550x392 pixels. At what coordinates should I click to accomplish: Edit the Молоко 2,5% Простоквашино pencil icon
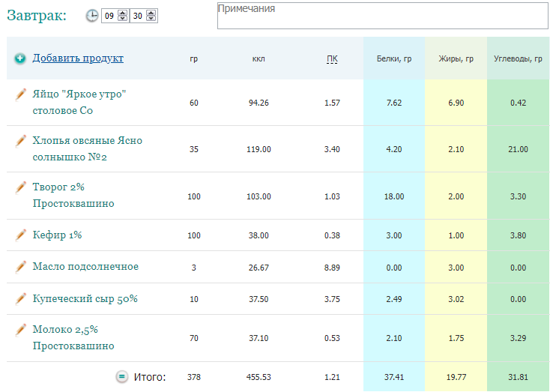pos(20,331)
